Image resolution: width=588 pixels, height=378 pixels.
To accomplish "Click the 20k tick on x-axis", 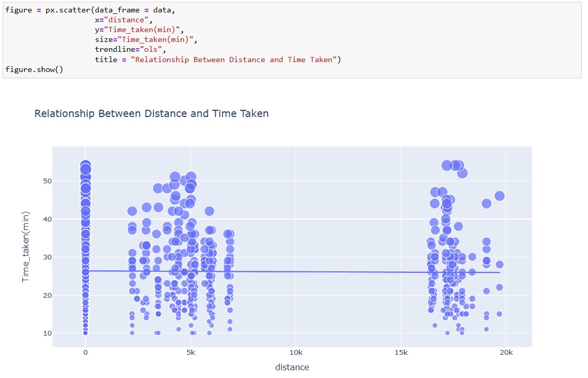I will click(506, 353).
